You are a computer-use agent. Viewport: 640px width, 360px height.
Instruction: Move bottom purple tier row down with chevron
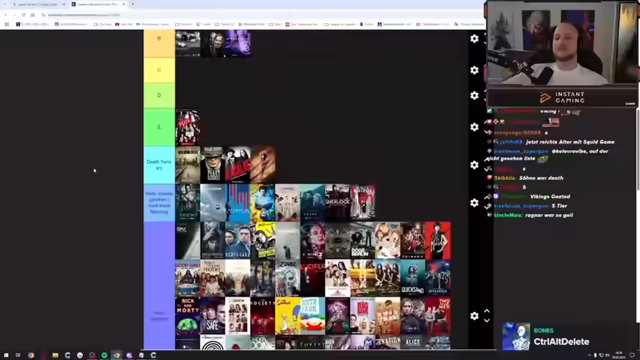point(487,321)
